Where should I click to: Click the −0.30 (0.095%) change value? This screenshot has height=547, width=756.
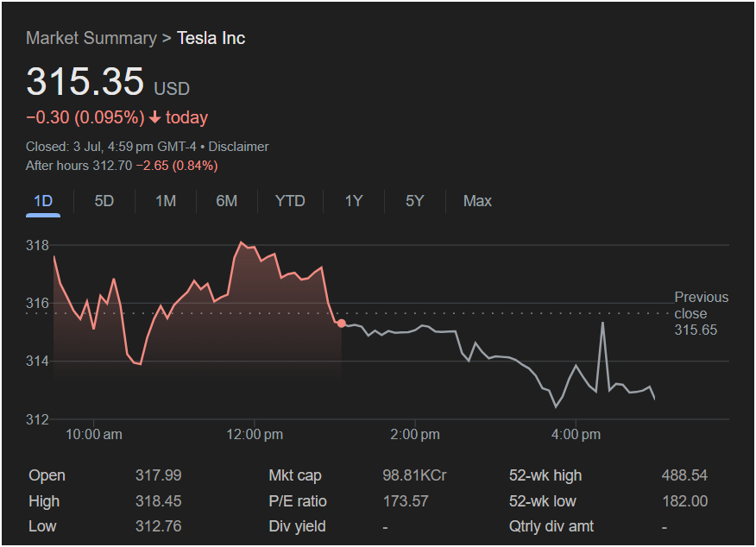tap(85, 117)
